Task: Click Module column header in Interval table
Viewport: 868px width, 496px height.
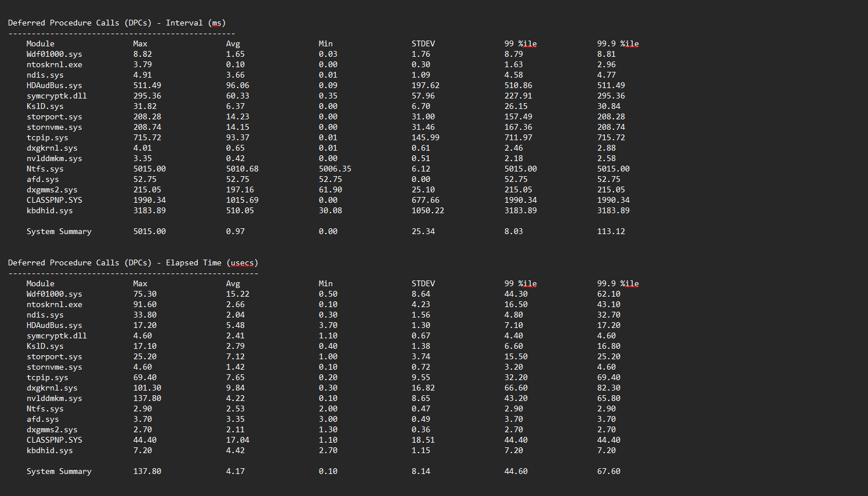Action: coord(40,44)
